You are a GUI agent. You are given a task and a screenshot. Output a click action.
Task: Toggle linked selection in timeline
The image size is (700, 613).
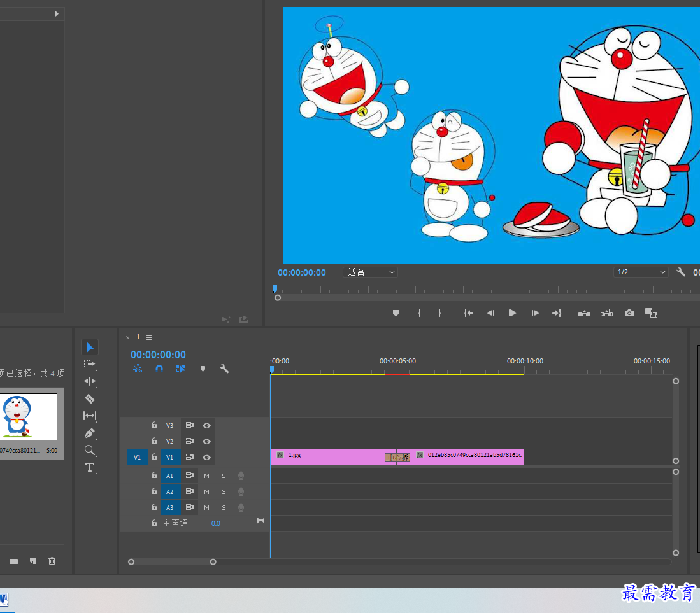tap(181, 369)
